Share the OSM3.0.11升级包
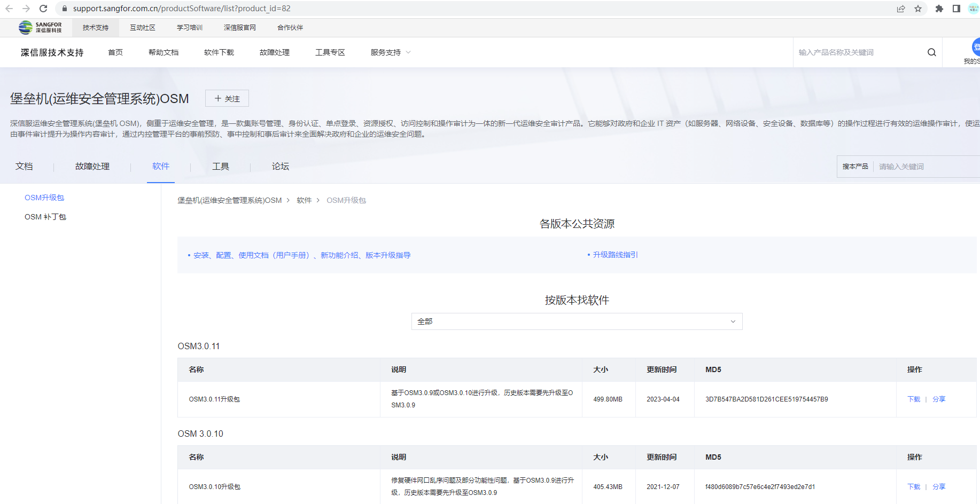This screenshot has width=980, height=504. 939,399
